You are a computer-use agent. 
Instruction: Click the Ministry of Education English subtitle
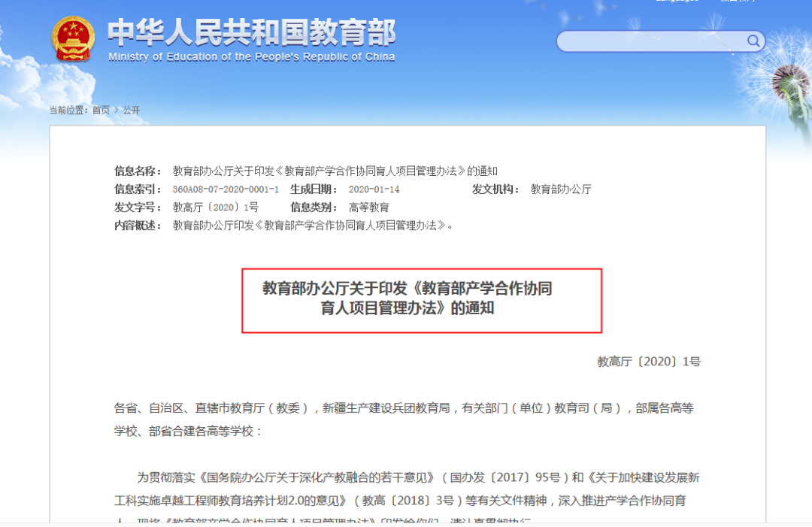pyautogui.click(x=252, y=57)
